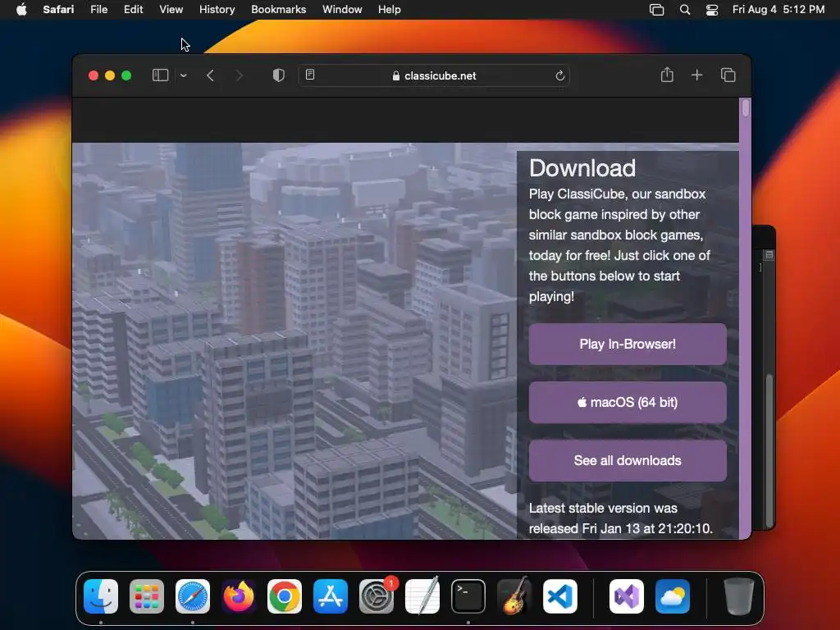Open the Safari menu
The width and height of the screenshot is (840, 630).
click(x=58, y=10)
